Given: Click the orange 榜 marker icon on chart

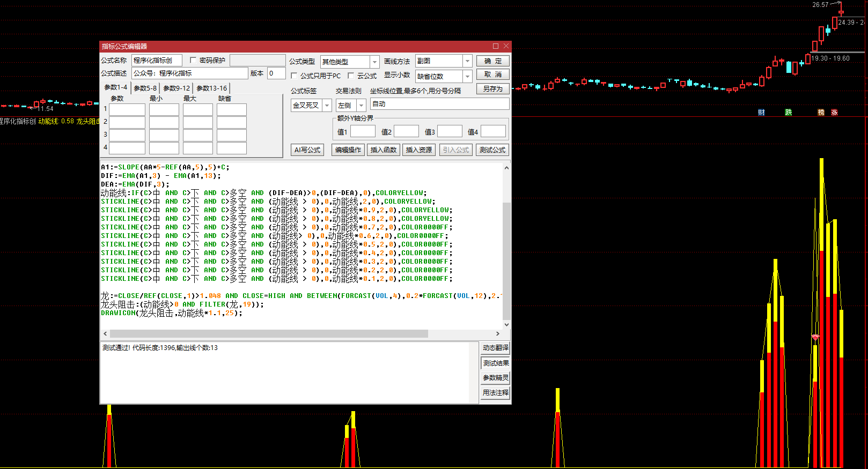Looking at the screenshot, I should pos(821,113).
